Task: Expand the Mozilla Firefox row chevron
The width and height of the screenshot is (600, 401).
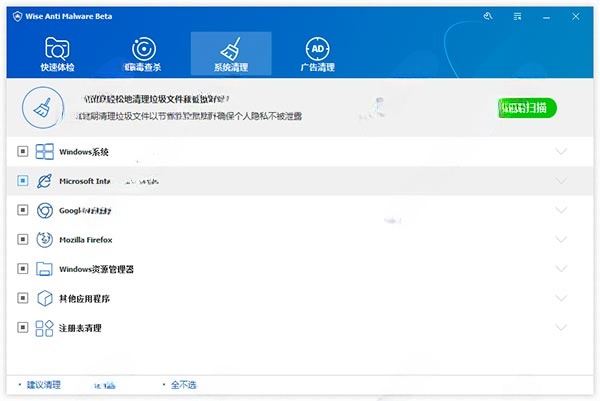Action: click(561, 240)
